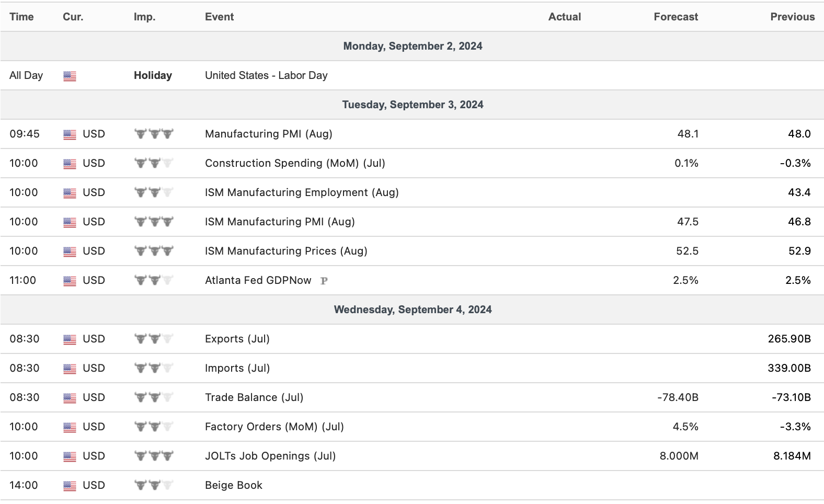The height and width of the screenshot is (504, 824).
Task: Open Factory Orders (MoM) (Jul) event
Action: [274, 427]
